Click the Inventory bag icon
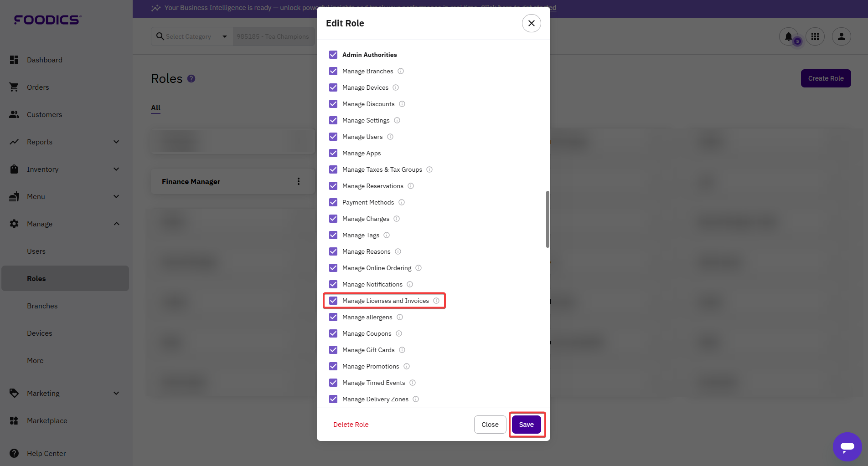Screen dimensions: 868x466 [x=14, y=169]
